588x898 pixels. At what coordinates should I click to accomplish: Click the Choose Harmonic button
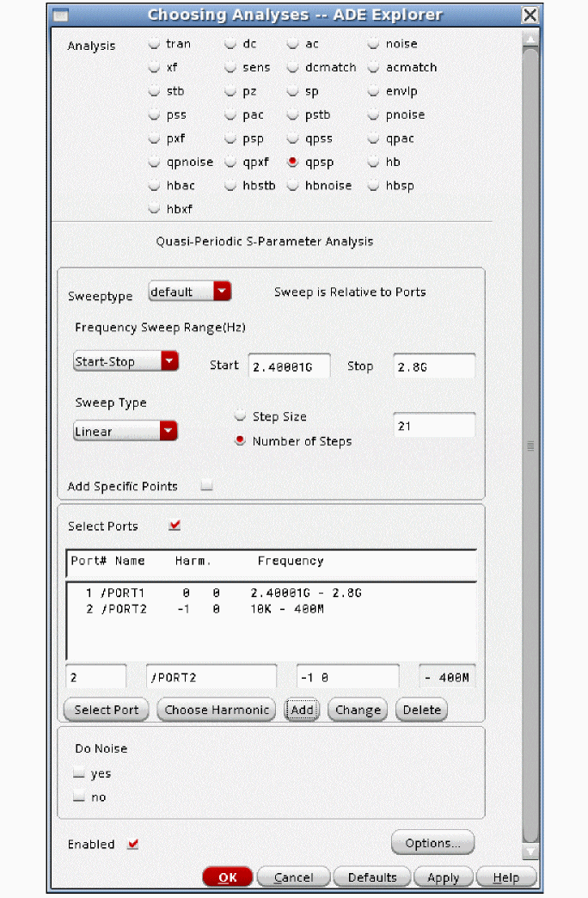click(x=217, y=710)
